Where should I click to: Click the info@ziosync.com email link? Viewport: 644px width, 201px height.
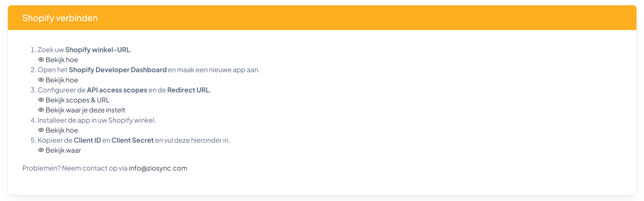[x=158, y=168]
